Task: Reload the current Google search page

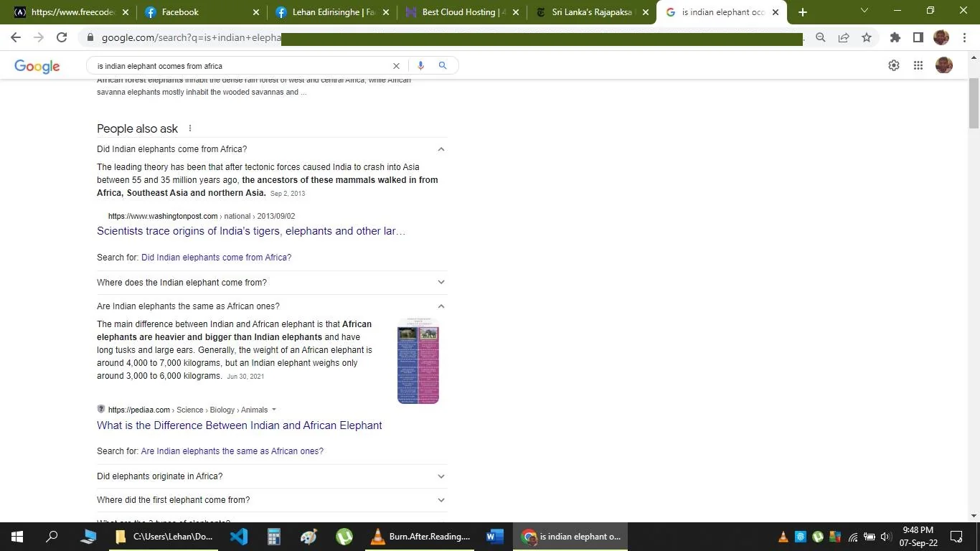Action: (x=62, y=37)
